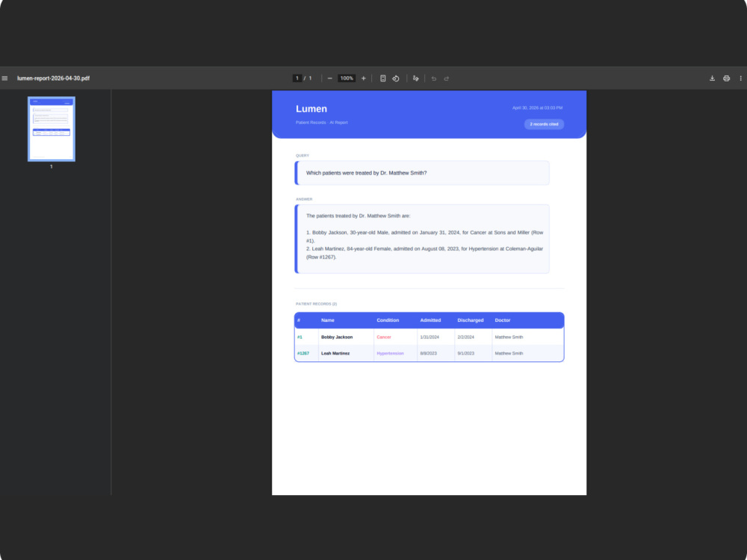The height and width of the screenshot is (560, 747).
Task: Click the '2 records cited' badge
Action: click(544, 124)
